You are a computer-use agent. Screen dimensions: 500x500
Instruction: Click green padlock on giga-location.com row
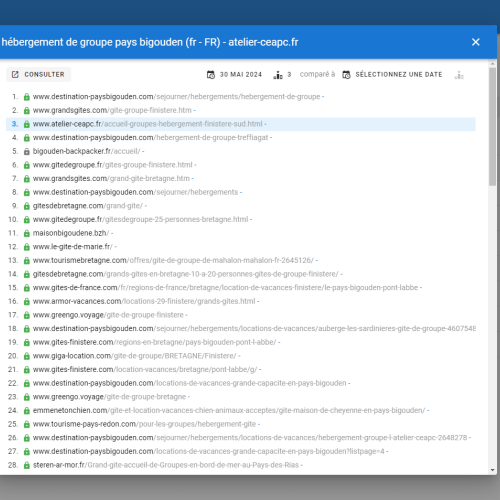(x=27, y=356)
